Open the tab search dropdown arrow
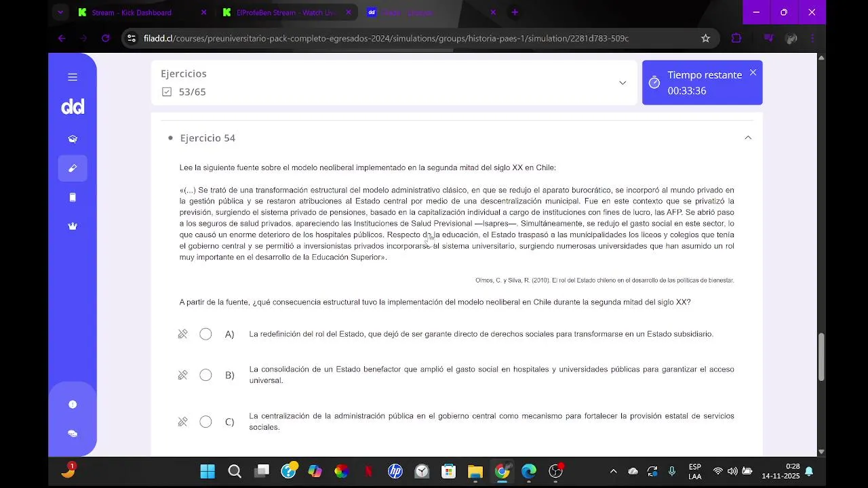The image size is (868, 488). pos(60,12)
